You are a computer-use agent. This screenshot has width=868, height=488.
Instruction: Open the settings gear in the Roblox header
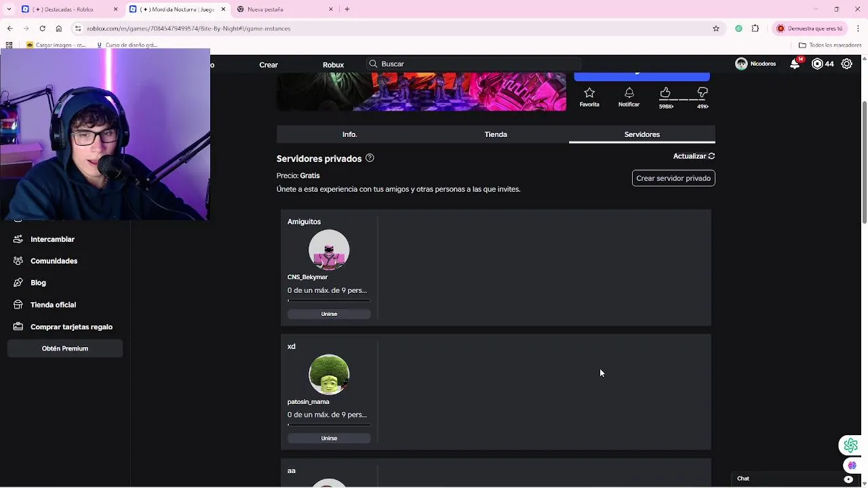pyautogui.click(x=847, y=64)
